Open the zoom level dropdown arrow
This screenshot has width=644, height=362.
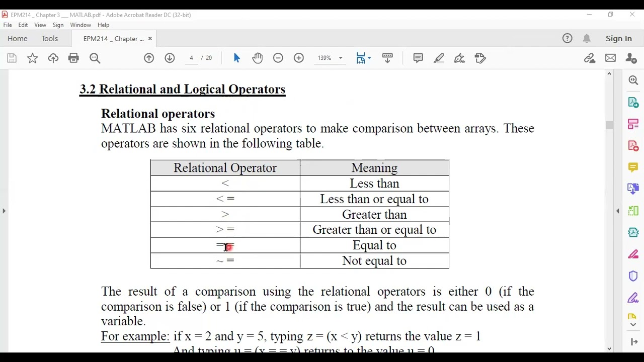click(x=341, y=58)
